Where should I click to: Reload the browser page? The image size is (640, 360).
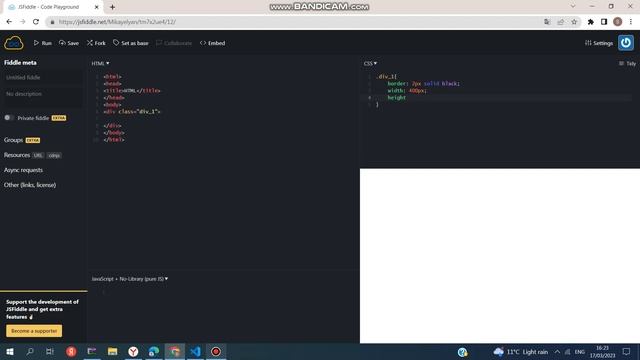click(36, 22)
